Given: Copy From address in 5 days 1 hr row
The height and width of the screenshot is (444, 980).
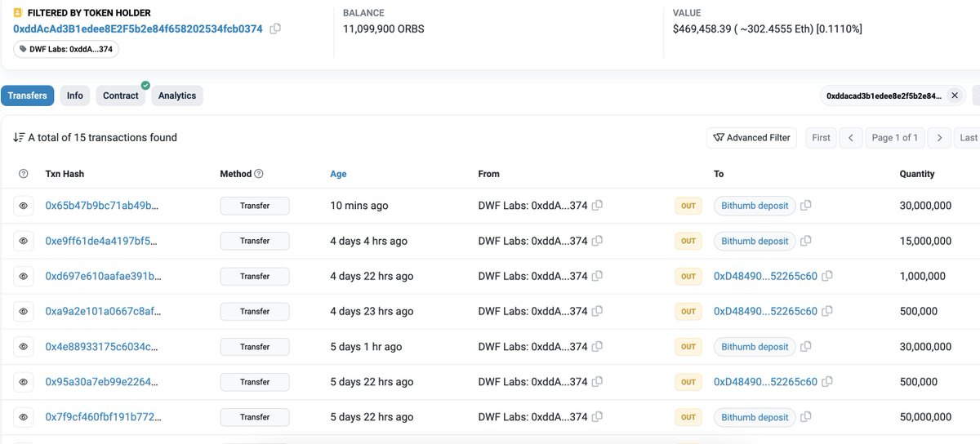Looking at the screenshot, I should [x=597, y=347].
